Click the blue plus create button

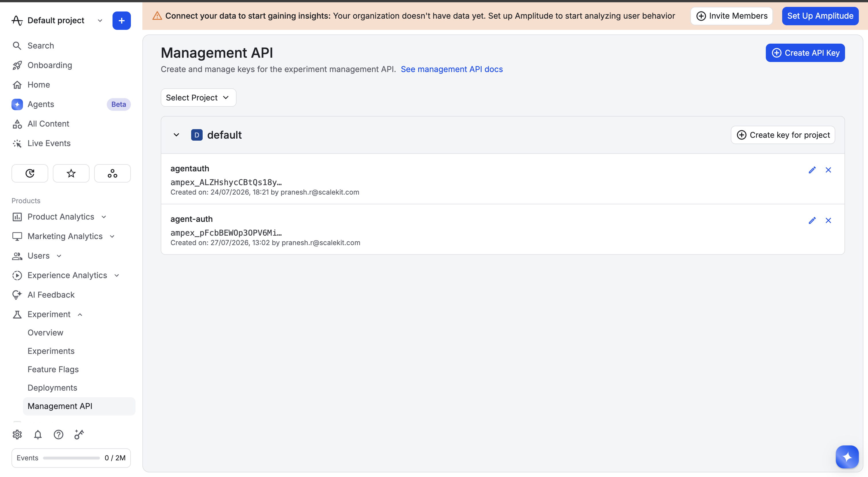[122, 21]
